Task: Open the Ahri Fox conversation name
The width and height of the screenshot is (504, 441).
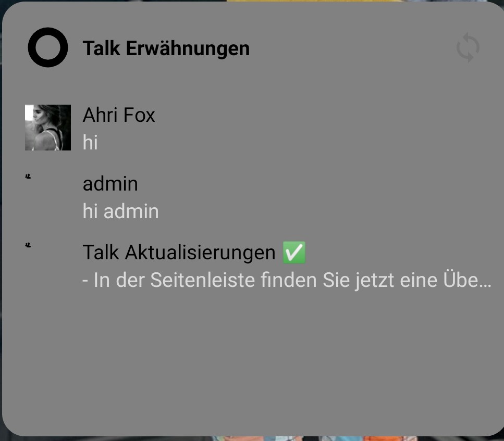Action: (x=119, y=115)
